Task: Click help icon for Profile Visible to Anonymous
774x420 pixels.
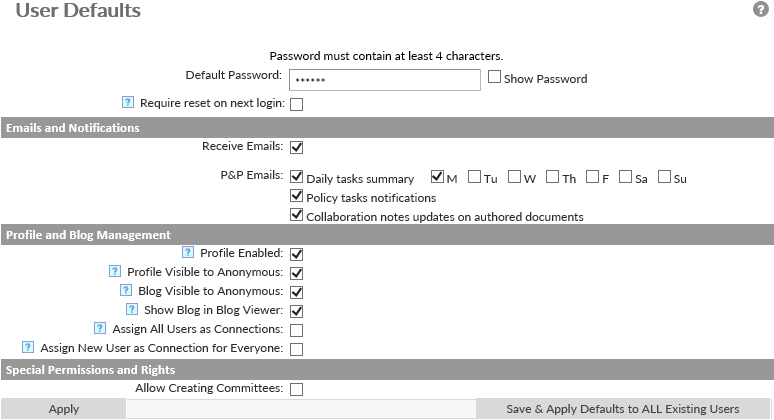Action: [x=115, y=271]
